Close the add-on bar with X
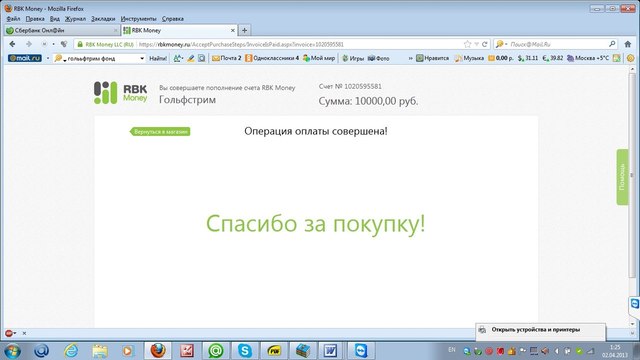 (x=24, y=333)
